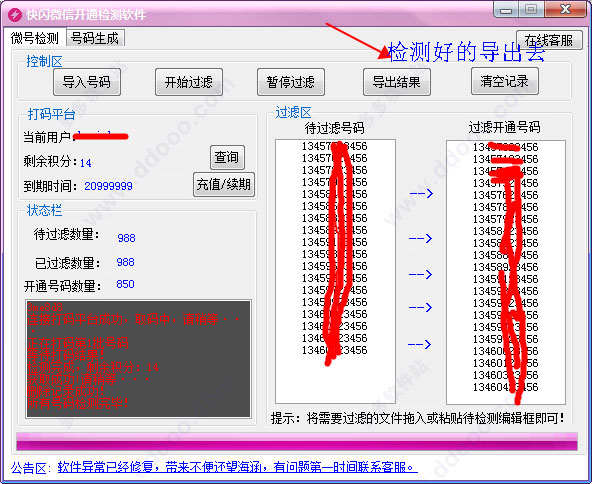
Task: Click the pink progress bar
Action: click(297, 442)
